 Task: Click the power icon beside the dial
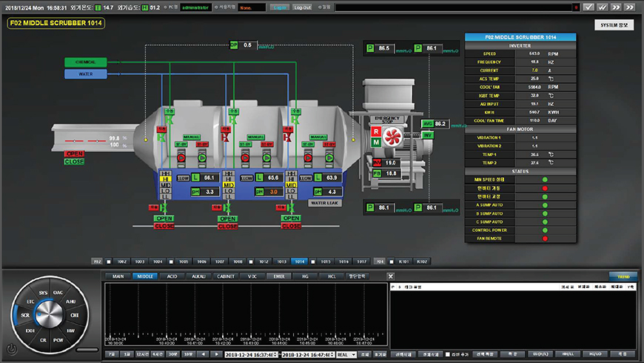(12, 349)
